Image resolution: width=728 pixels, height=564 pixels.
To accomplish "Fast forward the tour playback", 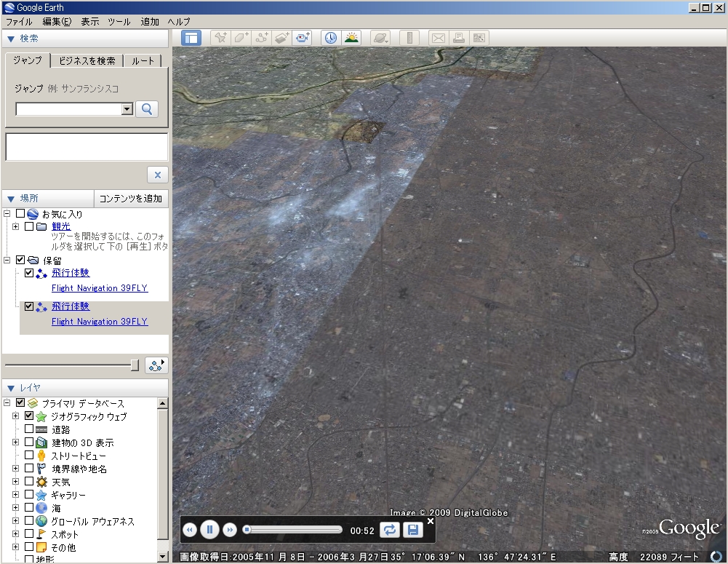I will click(229, 530).
